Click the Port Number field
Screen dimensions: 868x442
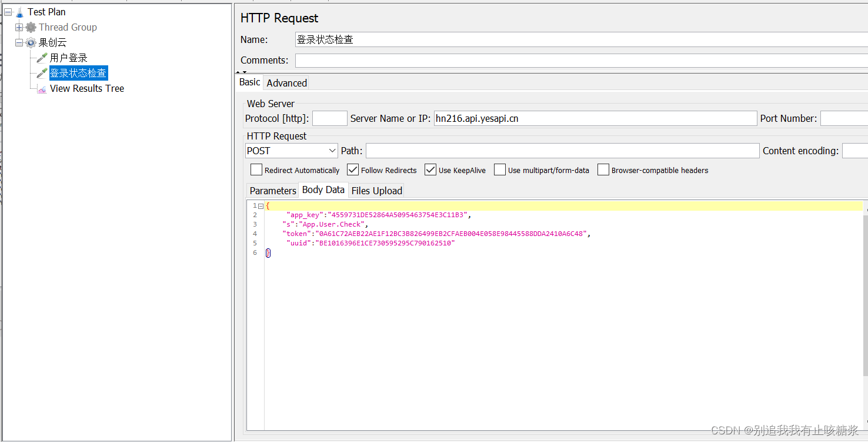click(844, 118)
